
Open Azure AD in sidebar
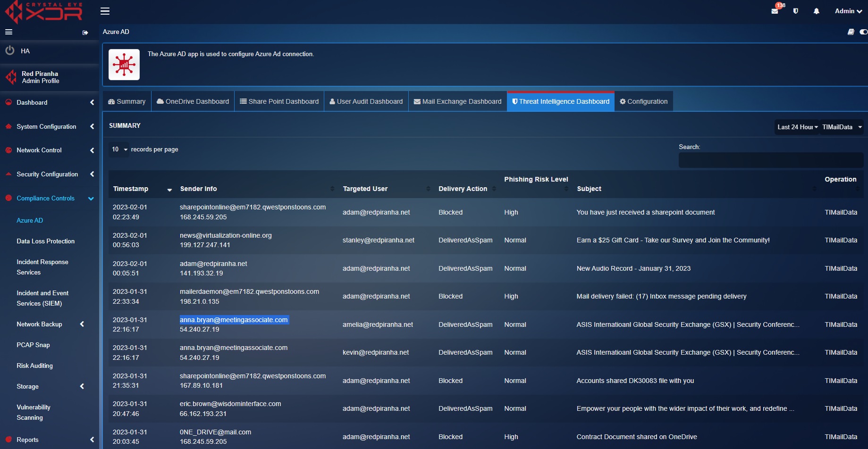(30, 220)
